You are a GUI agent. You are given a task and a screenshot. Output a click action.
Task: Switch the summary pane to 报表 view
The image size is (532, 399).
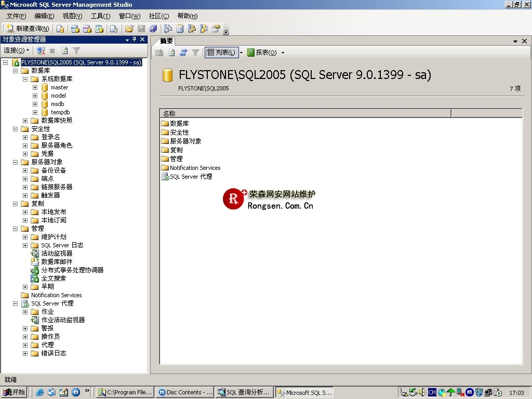click(264, 52)
